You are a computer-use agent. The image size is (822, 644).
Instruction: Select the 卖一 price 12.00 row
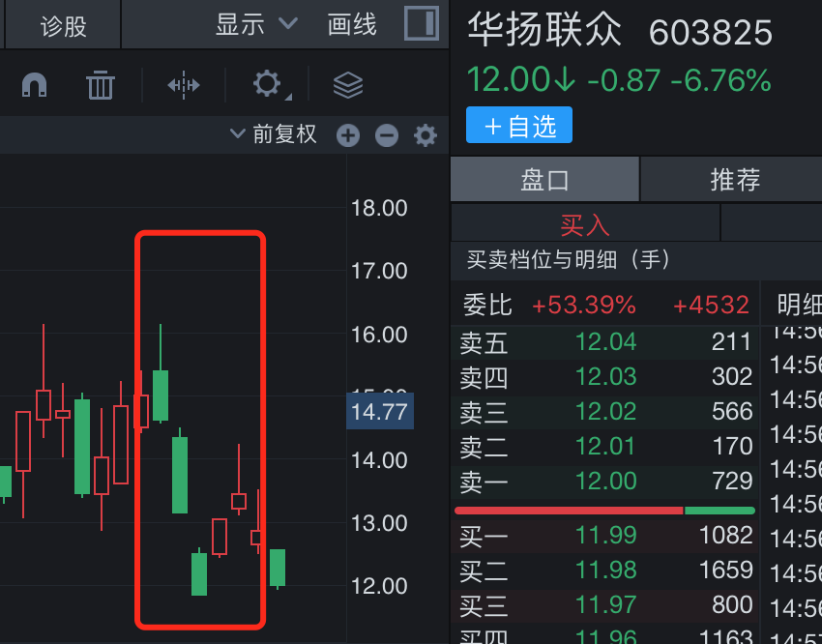(x=605, y=482)
